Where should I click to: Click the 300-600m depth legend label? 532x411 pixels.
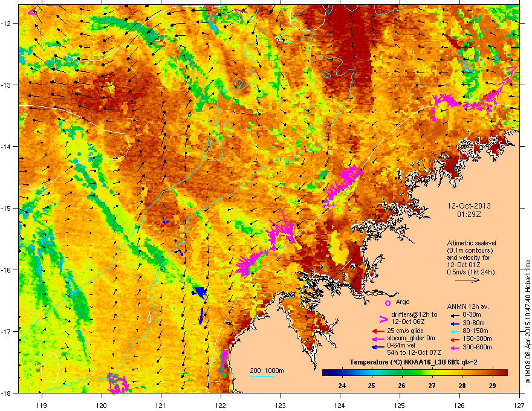click(478, 348)
